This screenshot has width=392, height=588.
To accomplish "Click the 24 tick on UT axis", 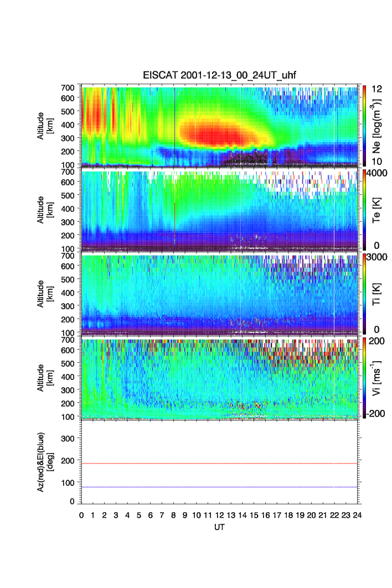I will 357,515.
